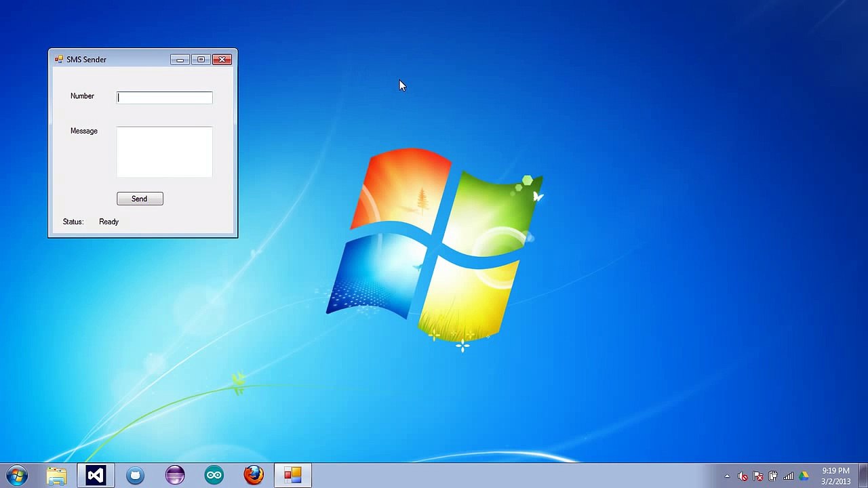868x488 pixels.
Task: Open the Windows Start menu
Action: point(17,475)
